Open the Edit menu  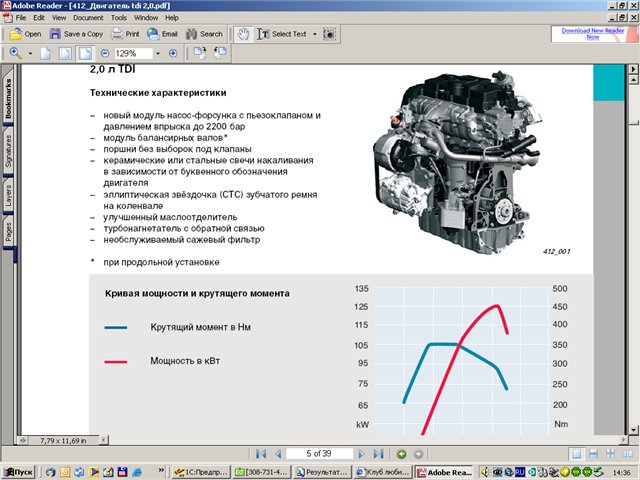click(39, 18)
